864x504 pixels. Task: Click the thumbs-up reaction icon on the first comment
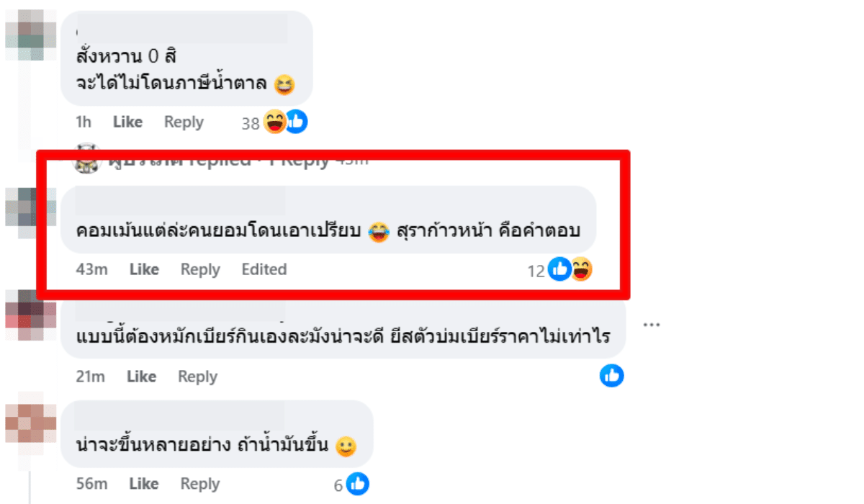(295, 122)
